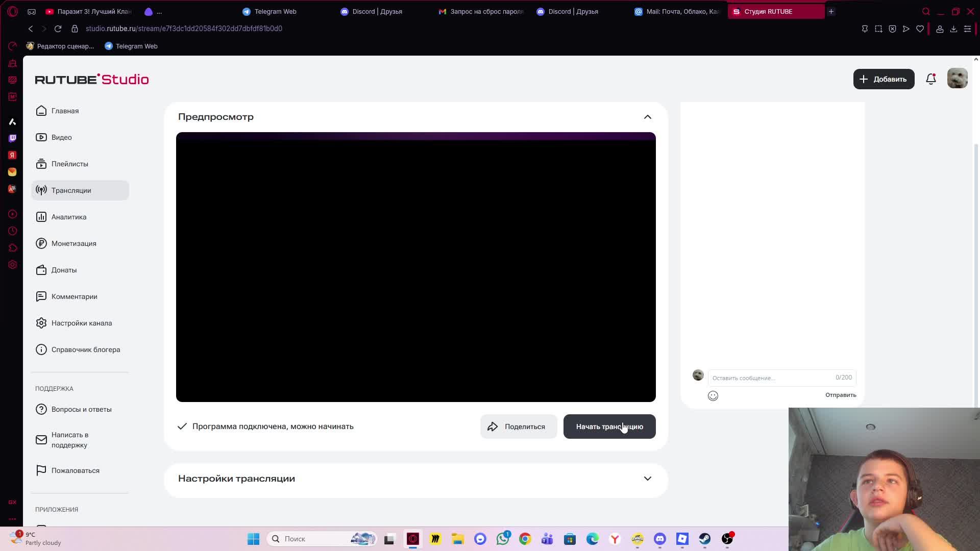Open the Opera account profile icon
Viewport: 980px width, 551px height.
[x=940, y=29]
